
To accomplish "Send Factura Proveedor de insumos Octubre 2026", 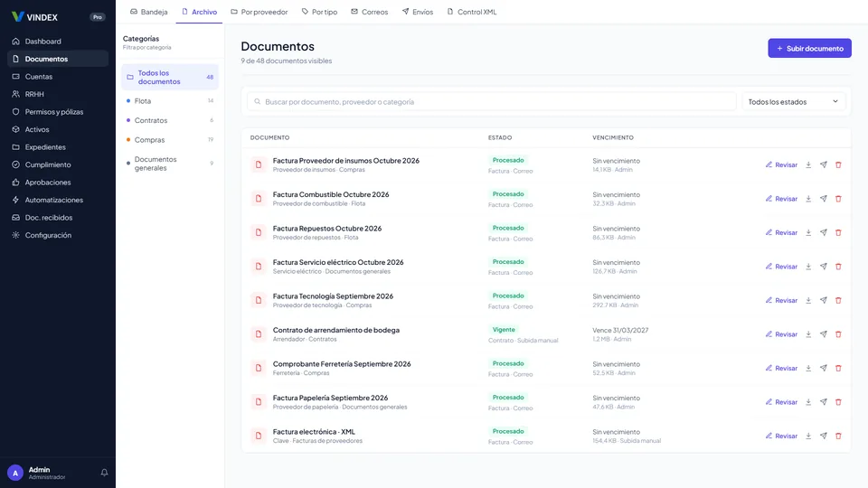I will click(x=823, y=164).
